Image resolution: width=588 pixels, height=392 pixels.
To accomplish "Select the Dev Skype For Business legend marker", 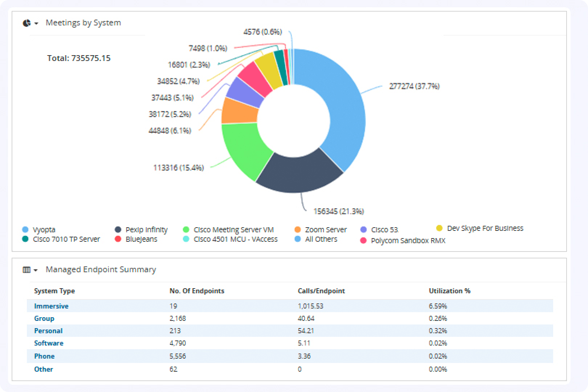I will (x=439, y=228).
